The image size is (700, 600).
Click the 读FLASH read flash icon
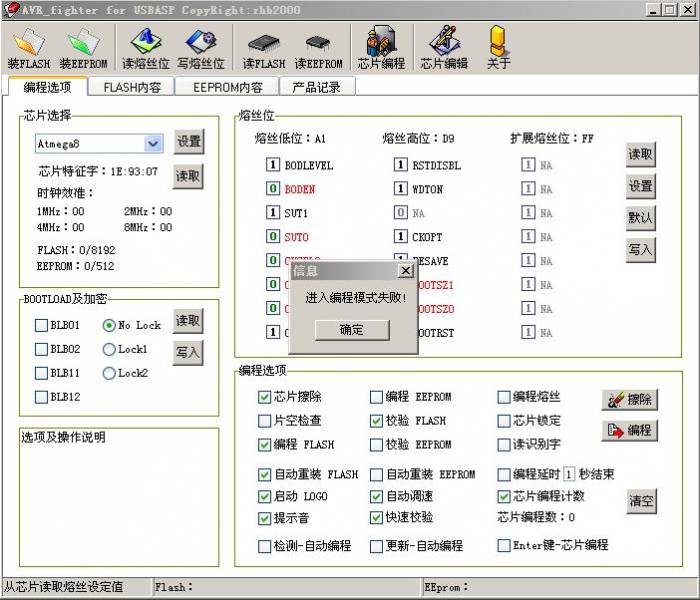264,48
